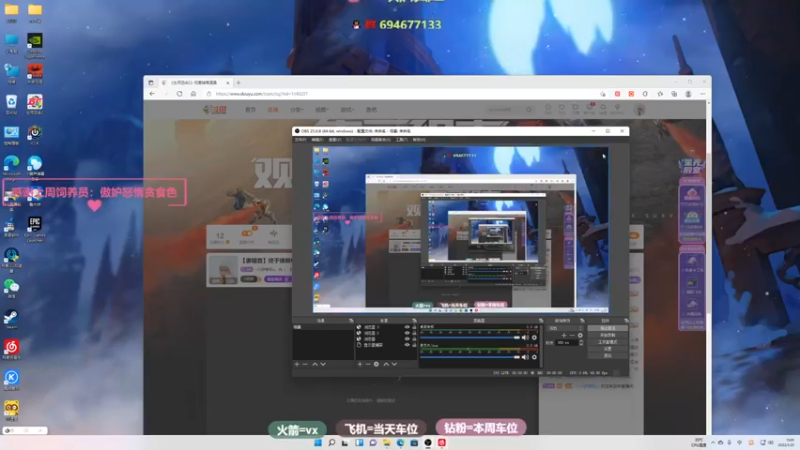
Task: Open OBS 文件 menu
Action: [301, 139]
